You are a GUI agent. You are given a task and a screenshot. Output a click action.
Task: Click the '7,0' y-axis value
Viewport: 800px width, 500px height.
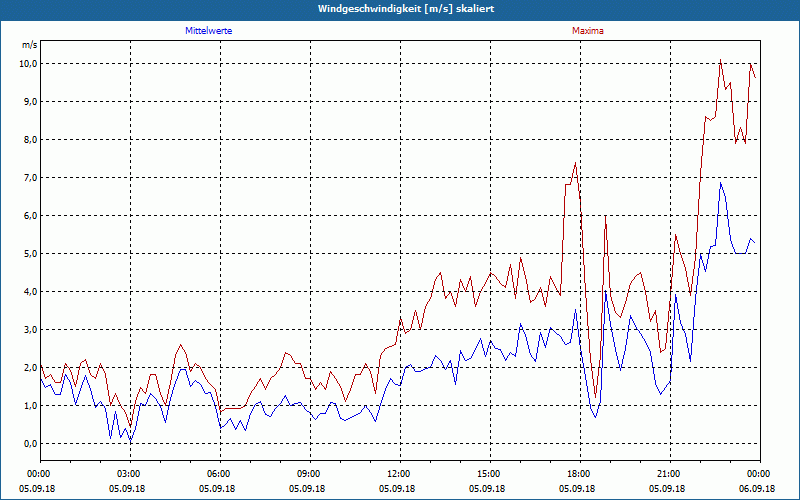click(x=31, y=178)
